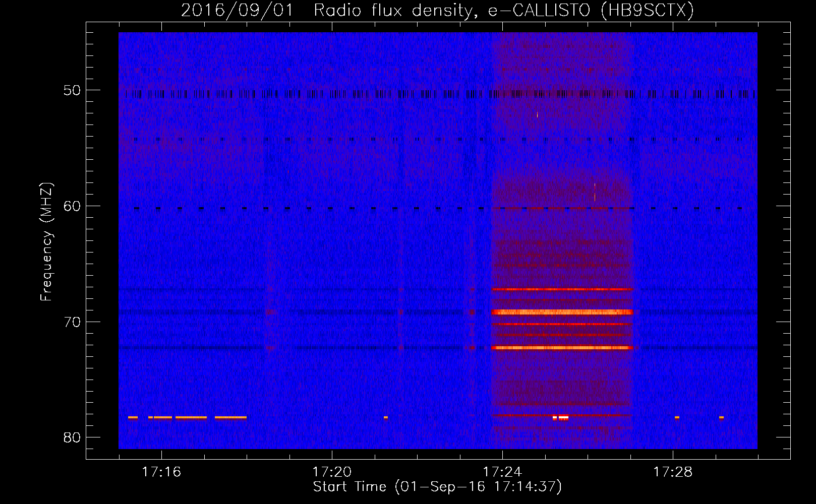This screenshot has height=504, width=816.
Task: Click the white saturated spot near 78 MHz
Action: (x=561, y=418)
